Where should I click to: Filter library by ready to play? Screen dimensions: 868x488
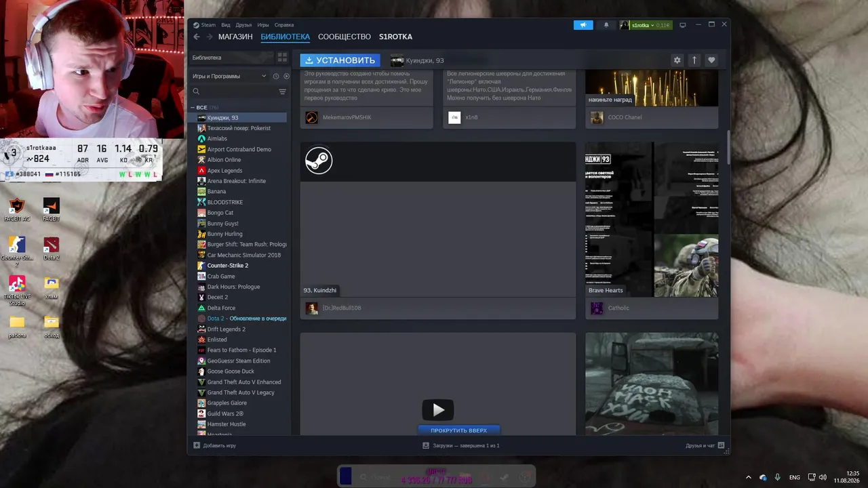click(286, 76)
